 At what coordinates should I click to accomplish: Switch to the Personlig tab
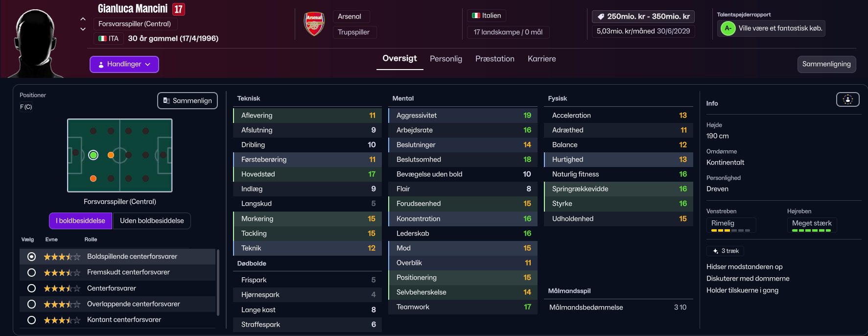coord(446,59)
